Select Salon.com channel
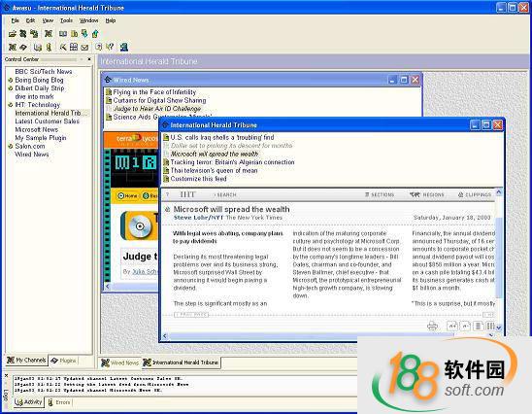The height and width of the screenshot is (414, 532). point(30,147)
